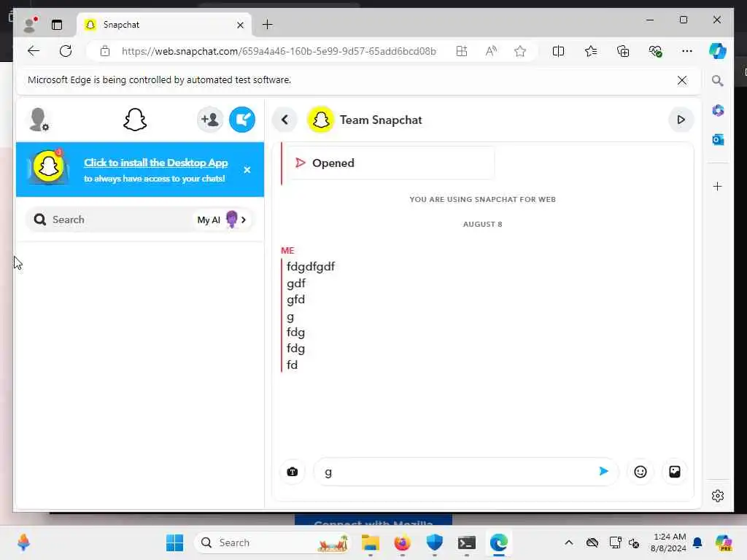
Task: Open Edge Settings and more menu
Action: point(686,51)
